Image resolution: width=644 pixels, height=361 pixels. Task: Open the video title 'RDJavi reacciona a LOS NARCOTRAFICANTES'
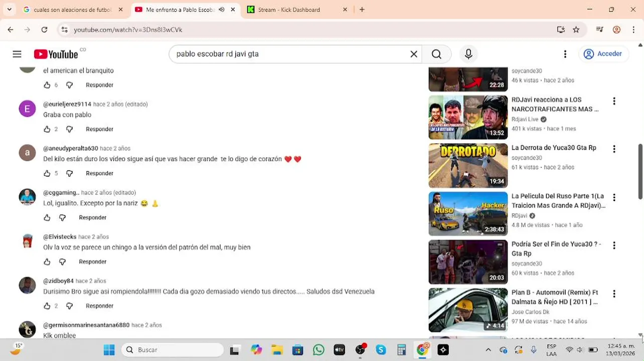coord(555,104)
